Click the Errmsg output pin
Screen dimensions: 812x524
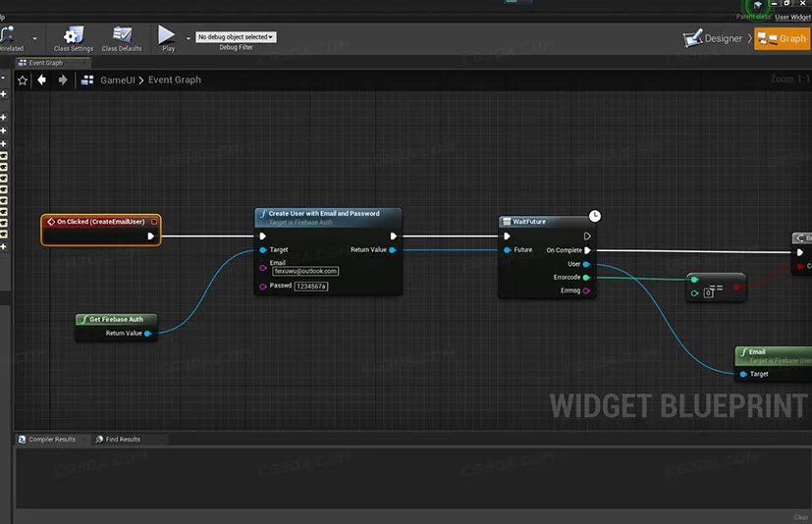pyautogui.click(x=586, y=291)
